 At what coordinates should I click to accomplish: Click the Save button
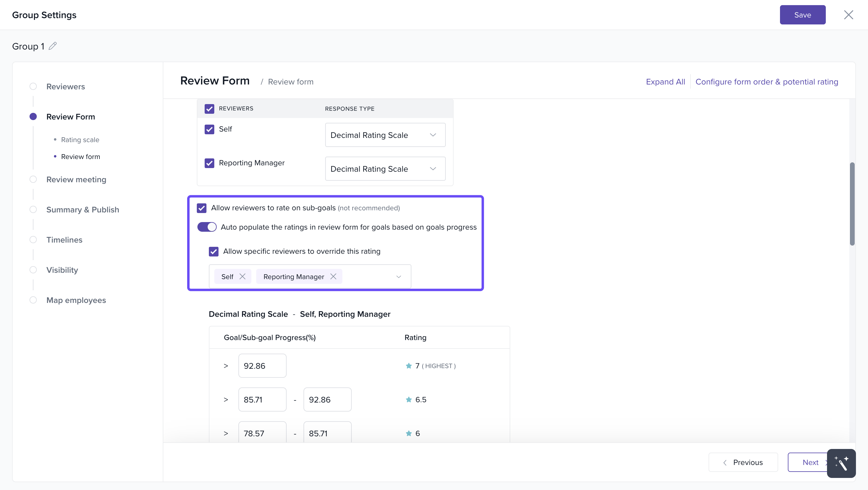802,15
